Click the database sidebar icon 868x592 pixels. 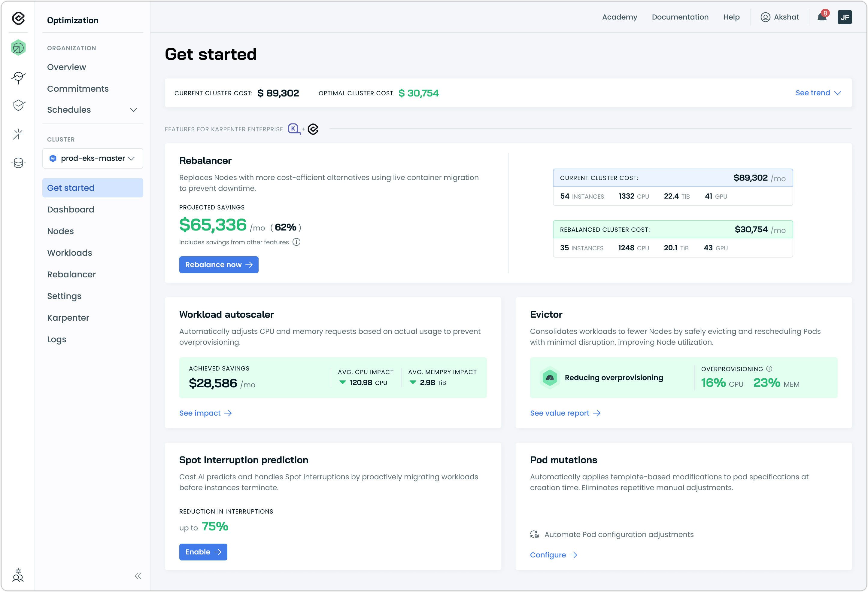(x=18, y=163)
